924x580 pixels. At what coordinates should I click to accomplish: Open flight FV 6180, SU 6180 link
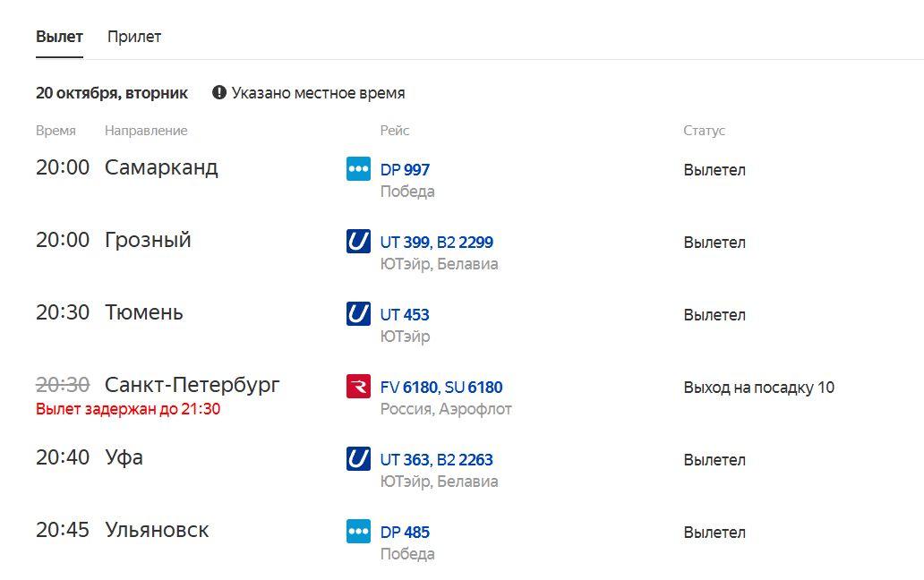click(441, 387)
